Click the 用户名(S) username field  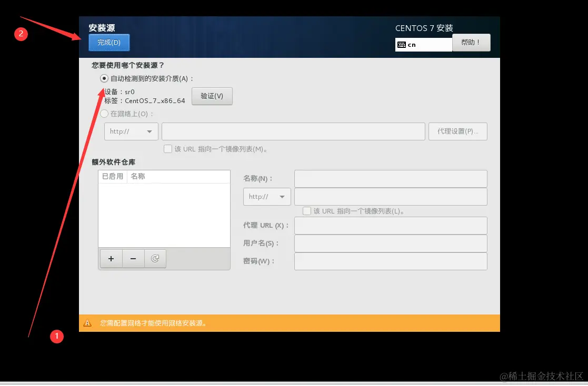pos(391,243)
